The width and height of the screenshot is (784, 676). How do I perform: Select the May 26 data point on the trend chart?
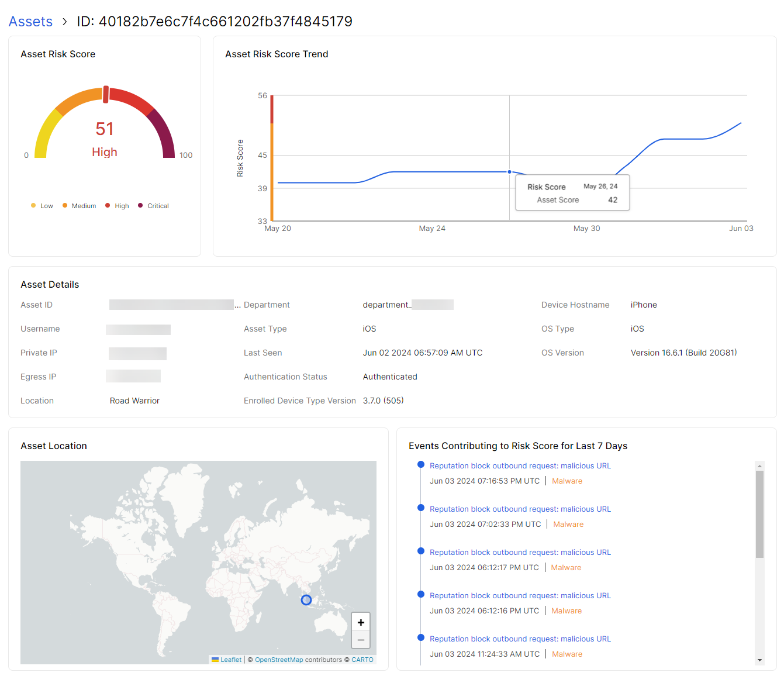click(509, 172)
